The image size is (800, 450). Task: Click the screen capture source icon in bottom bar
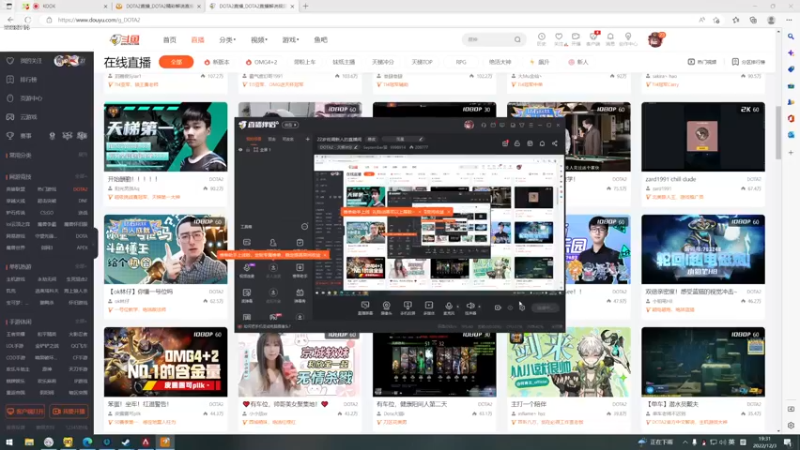click(365, 307)
